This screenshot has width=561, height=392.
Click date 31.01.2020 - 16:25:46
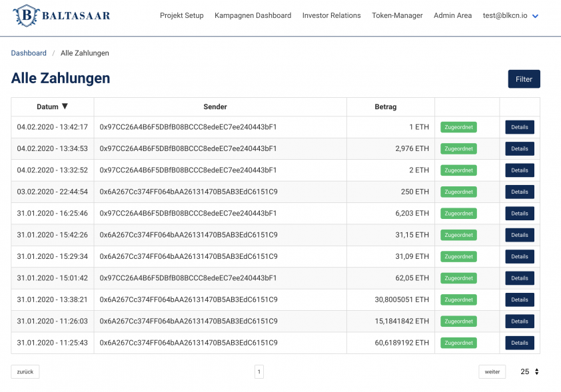(x=52, y=214)
